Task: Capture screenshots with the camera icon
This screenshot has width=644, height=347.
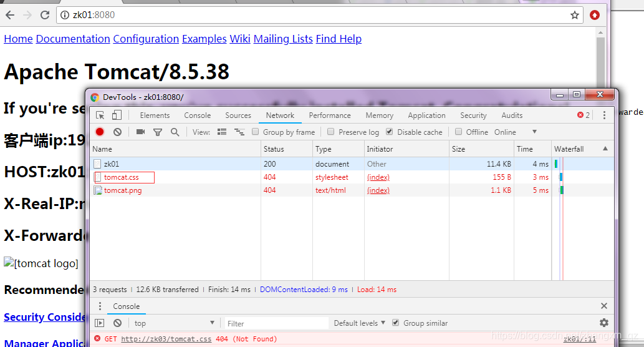Action: click(x=140, y=132)
